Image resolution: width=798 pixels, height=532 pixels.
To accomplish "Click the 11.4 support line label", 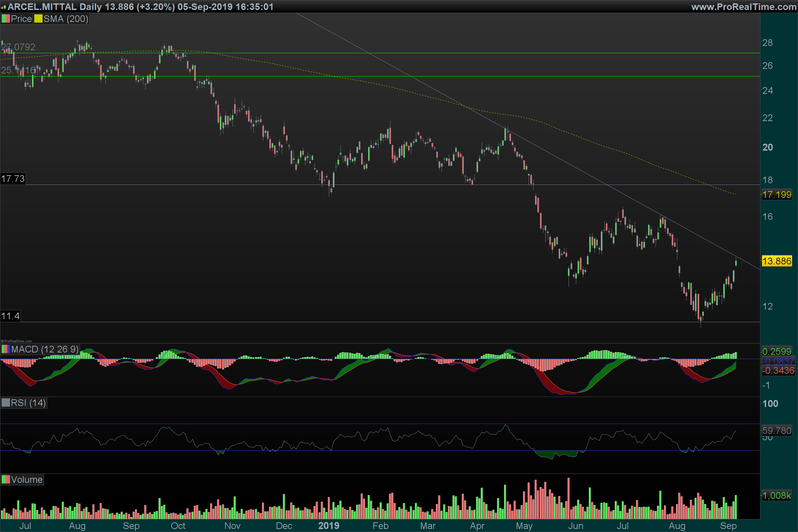I will (x=10, y=316).
